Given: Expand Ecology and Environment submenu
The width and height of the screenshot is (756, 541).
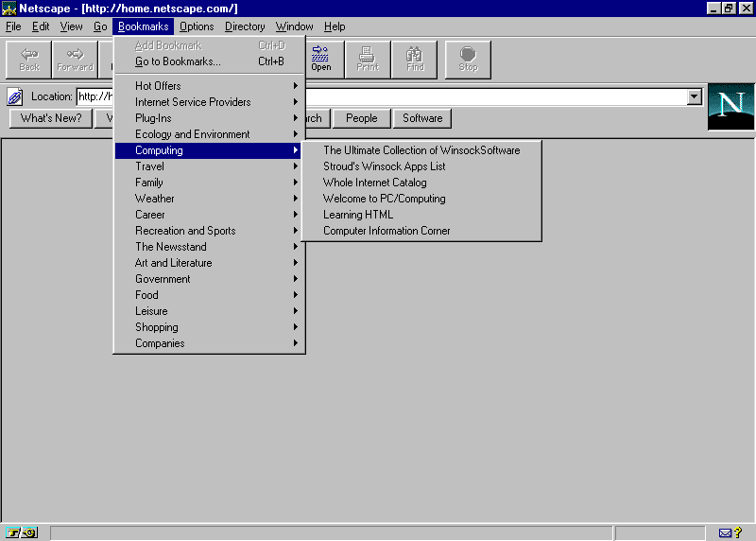Looking at the screenshot, I should click(x=210, y=134).
